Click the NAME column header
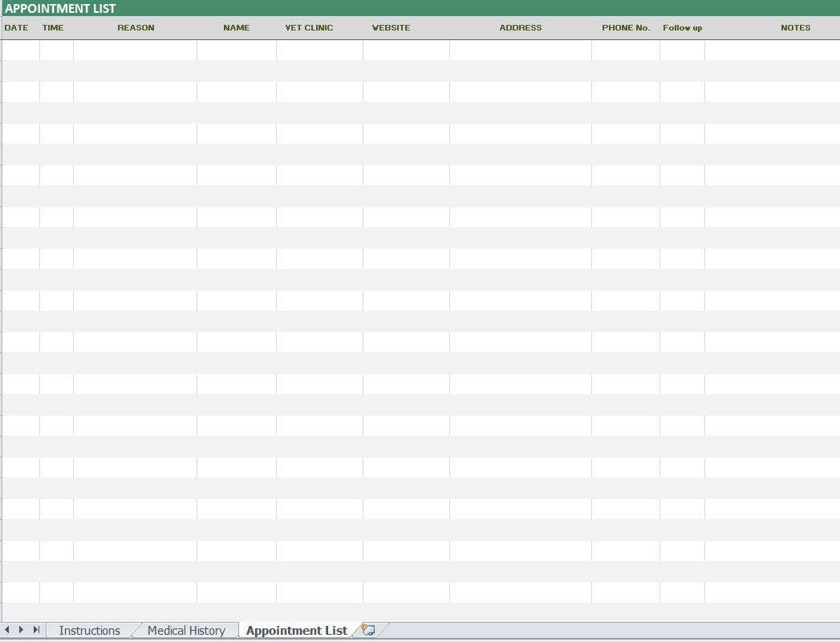 237,28
